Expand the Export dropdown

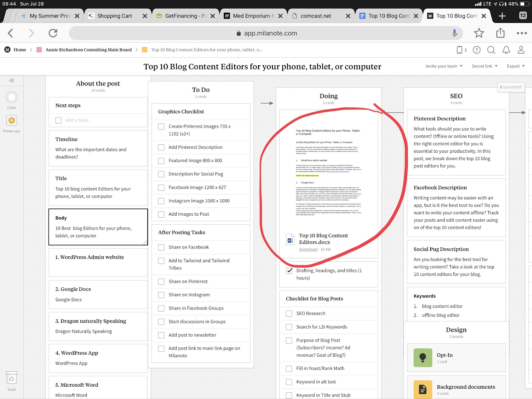tap(516, 66)
